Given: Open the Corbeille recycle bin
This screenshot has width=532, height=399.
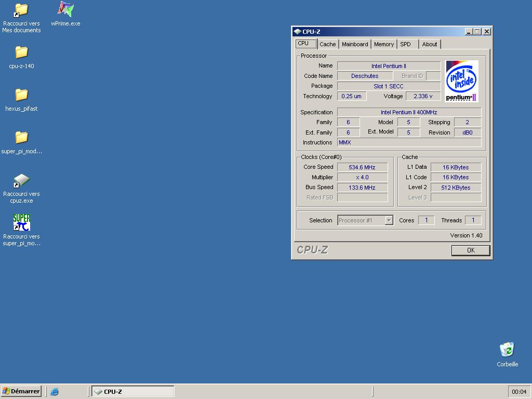Looking at the screenshot, I should 507,350.
